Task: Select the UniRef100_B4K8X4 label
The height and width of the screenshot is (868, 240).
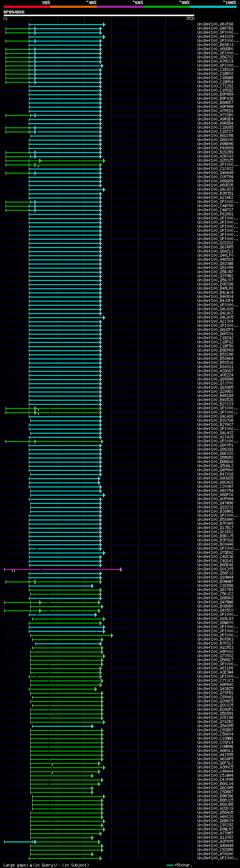Action: click(x=215, y=297)
